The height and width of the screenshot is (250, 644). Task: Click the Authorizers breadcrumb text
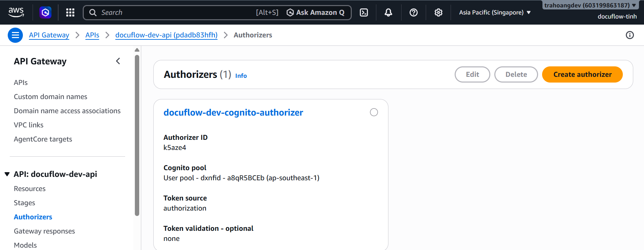(x=253, y=35)
